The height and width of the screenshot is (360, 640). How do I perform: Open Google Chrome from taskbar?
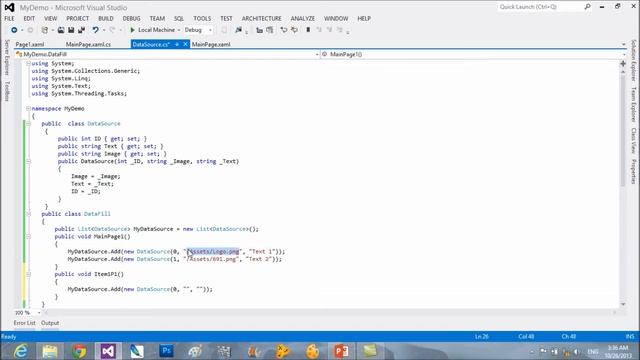pyautogui.click(x=79, y=351)
